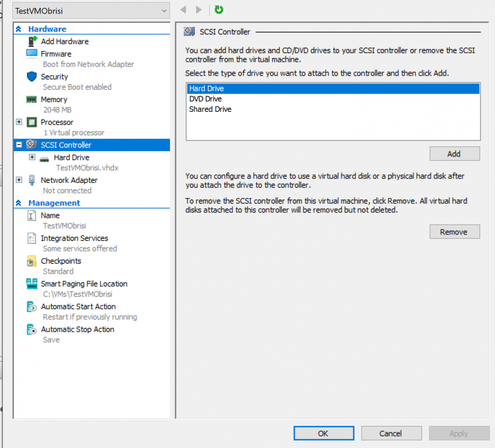This screenshot has height=448, width=495.
Task: Expand the Processor tree node
Action: tap(19, 122)
